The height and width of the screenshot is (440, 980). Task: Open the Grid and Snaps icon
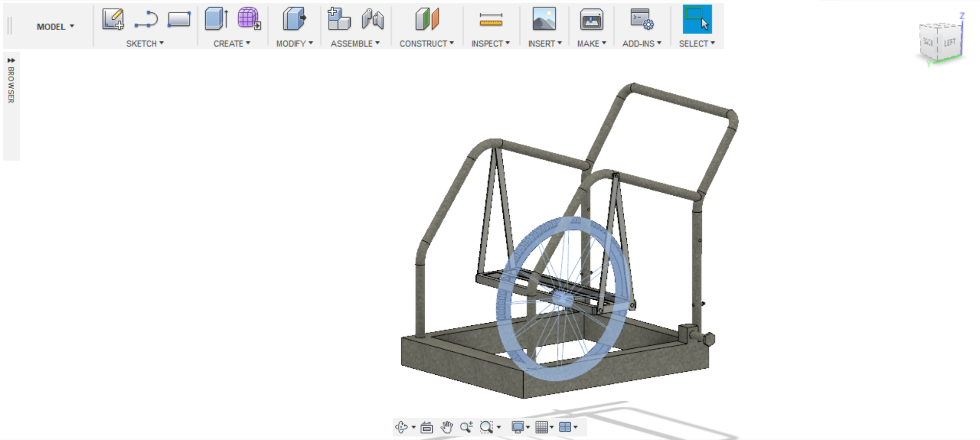(x=542, y=427)
